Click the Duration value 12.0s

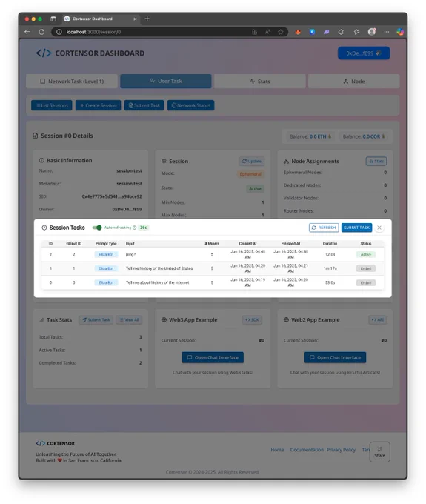point(330,254)
